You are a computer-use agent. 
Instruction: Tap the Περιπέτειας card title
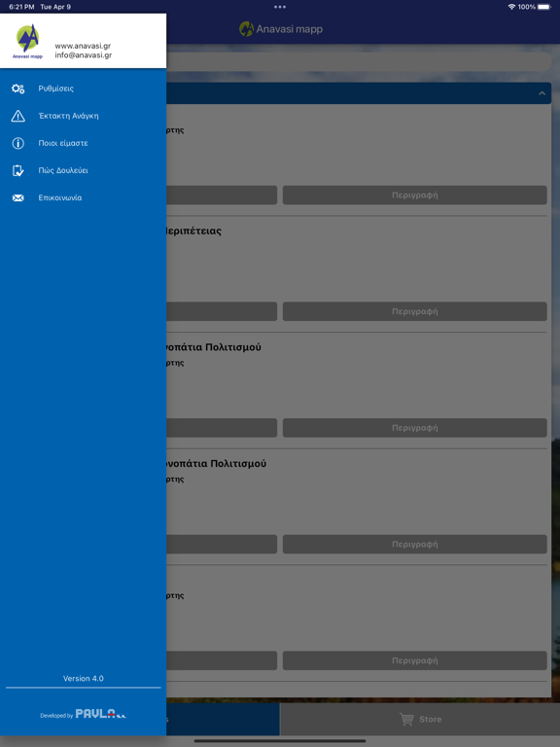click(x=193, y=231)
